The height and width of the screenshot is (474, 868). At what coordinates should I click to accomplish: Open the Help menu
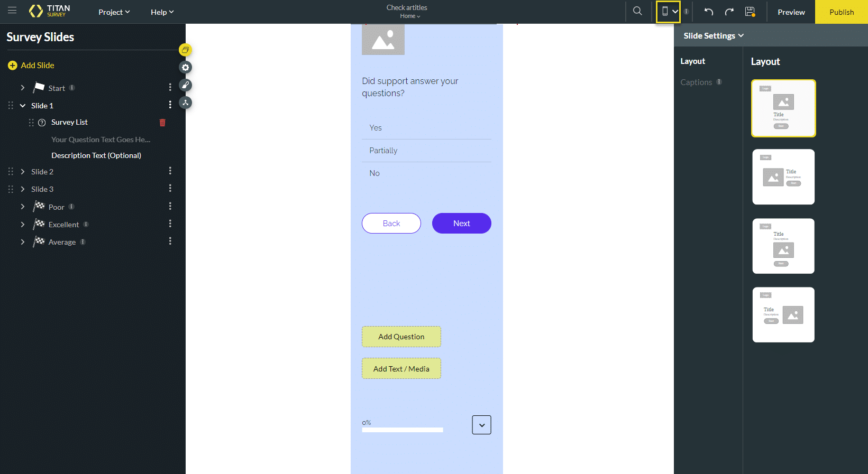(162, 12)
